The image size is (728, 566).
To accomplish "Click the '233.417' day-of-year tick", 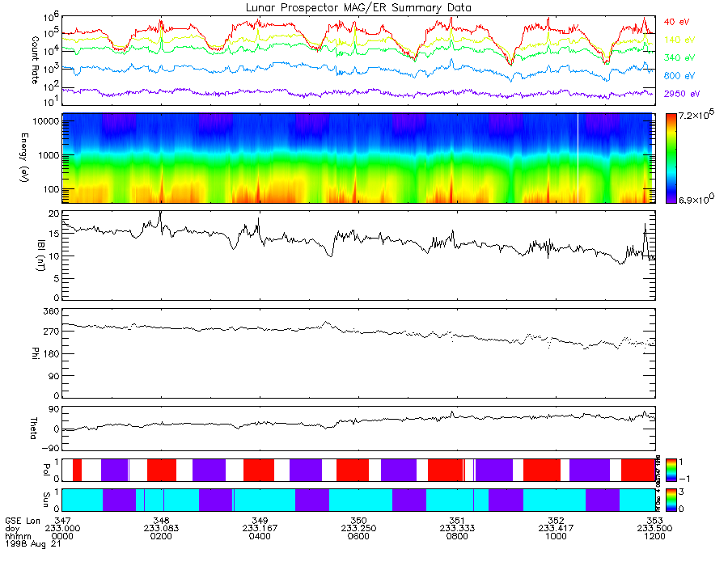I will [x=557, y=529].
